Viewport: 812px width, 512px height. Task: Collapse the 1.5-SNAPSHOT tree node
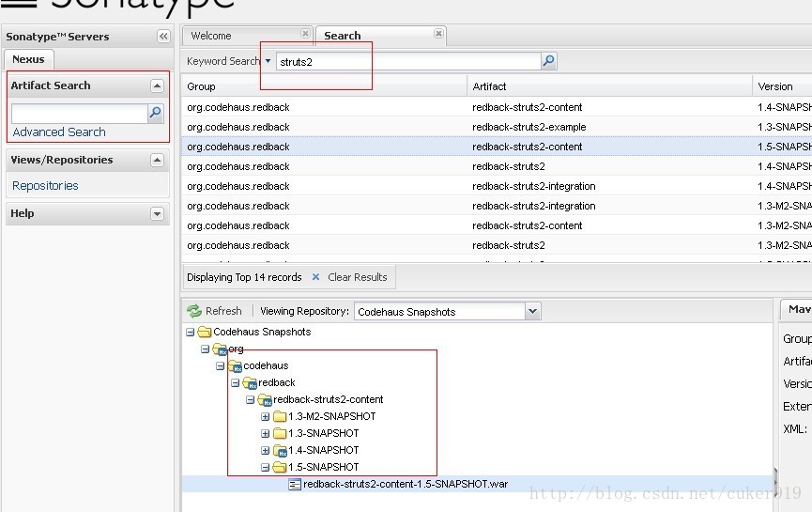tap(265, 468)
